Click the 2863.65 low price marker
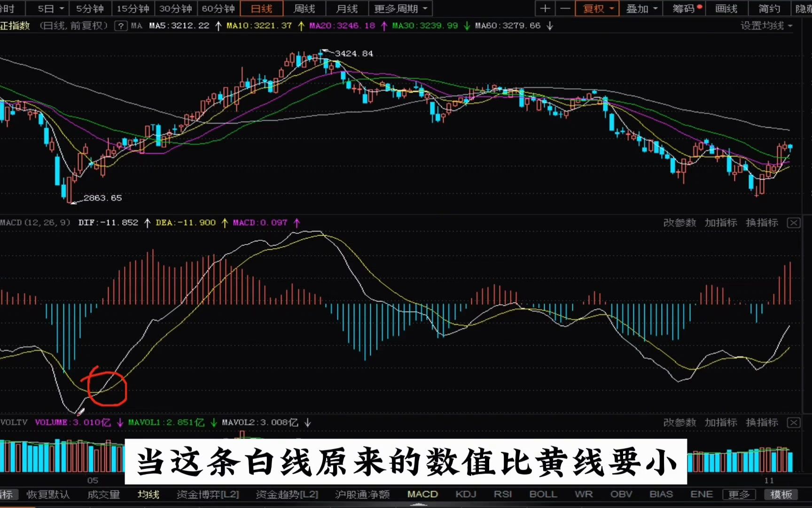Screen dimensions: 812x508 point(102,198)
